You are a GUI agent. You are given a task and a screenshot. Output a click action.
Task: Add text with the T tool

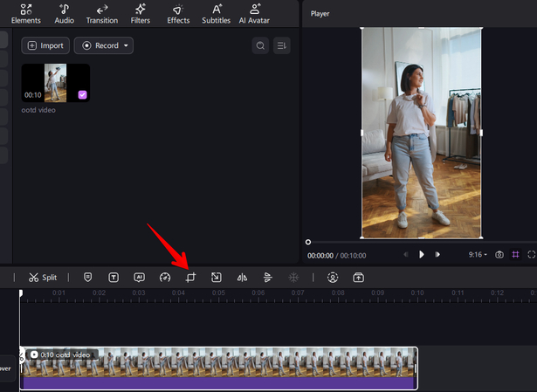pyautogui.click(x=114, y=277)
